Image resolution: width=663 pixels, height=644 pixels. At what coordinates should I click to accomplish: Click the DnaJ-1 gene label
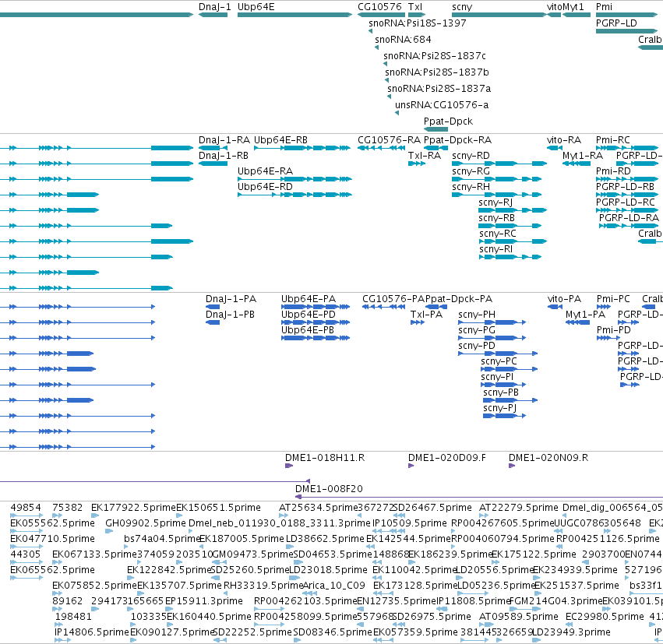215,7
